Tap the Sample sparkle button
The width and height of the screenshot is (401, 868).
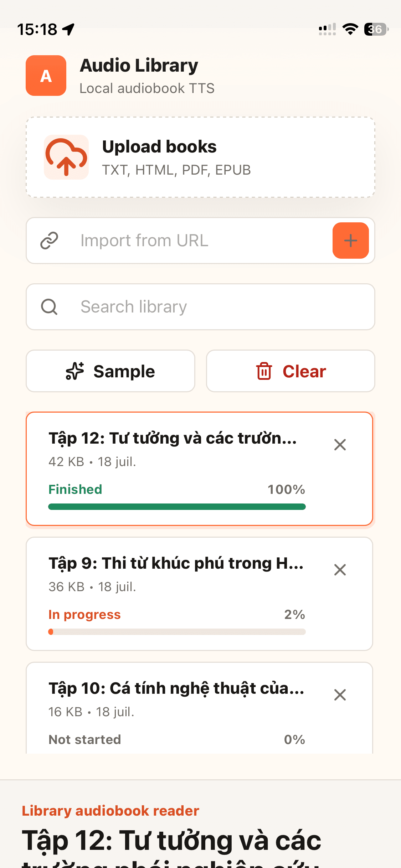point(110,371)
